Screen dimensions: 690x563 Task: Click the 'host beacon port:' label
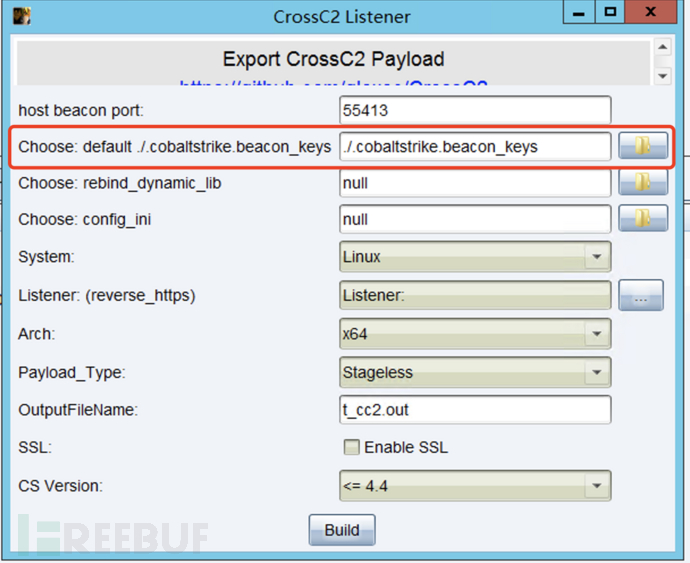pyautogui.click(x=81, y=110)
